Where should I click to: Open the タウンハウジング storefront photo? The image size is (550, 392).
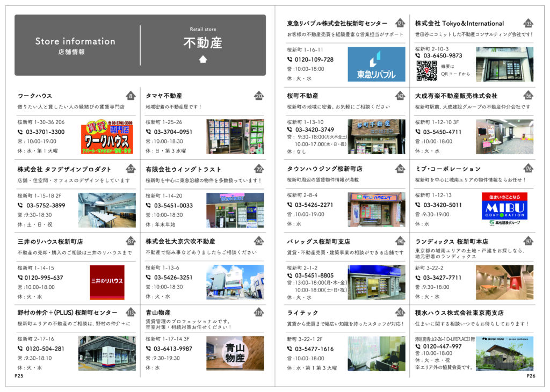(377, 209)
